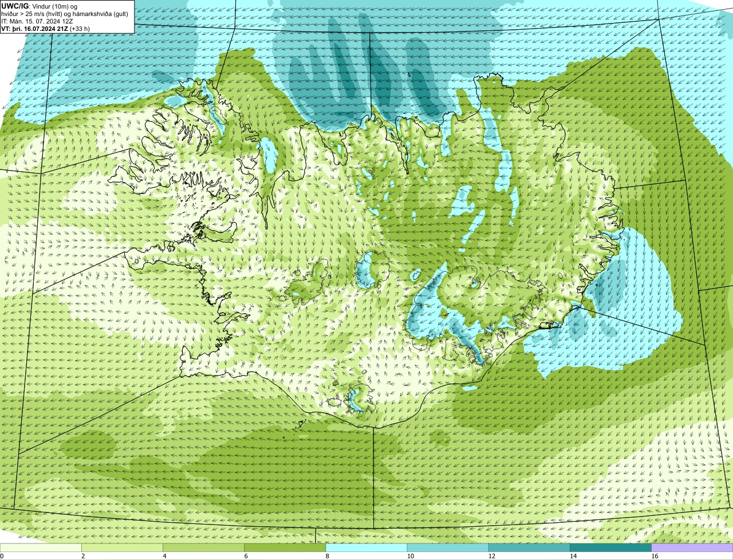Screen dimensions: 733x560
Task: Click the 8–10 m/s light cyan legend segment
Action: (366, 548)
